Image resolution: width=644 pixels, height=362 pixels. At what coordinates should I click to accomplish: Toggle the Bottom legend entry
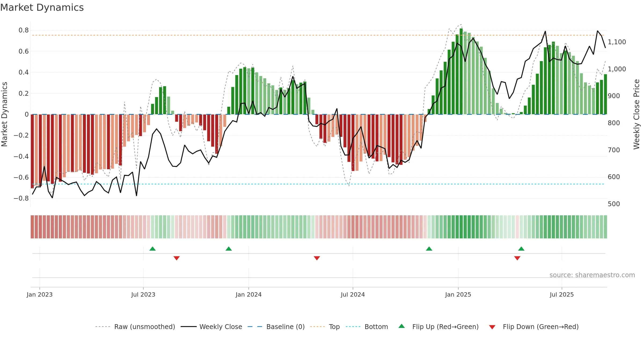click(367, 327)
